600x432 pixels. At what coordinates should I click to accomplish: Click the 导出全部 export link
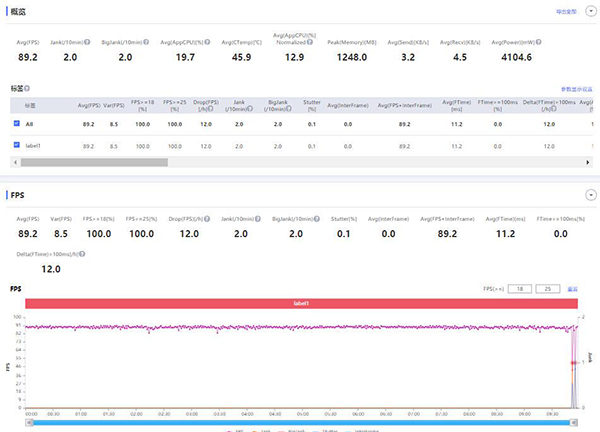(566, 13)
